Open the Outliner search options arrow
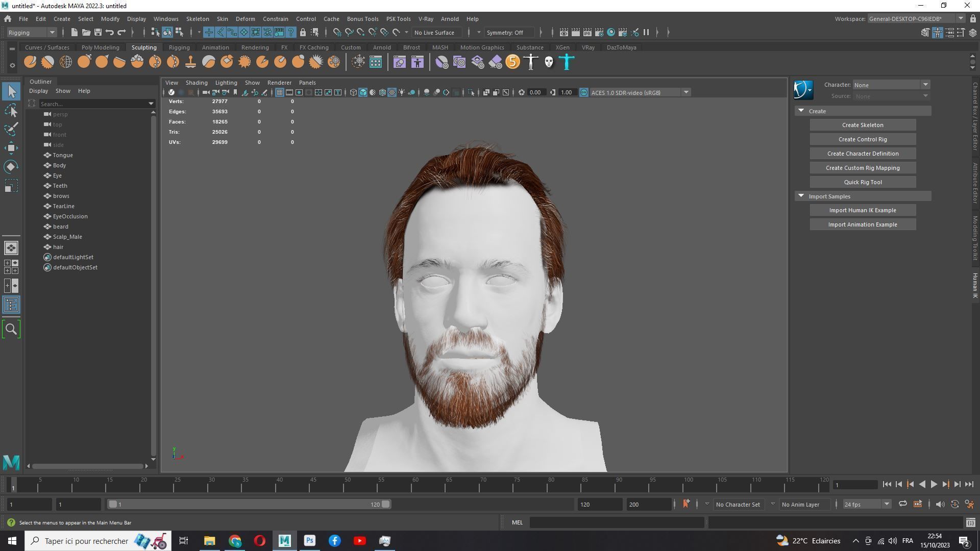Image resolution: width=980 pixels, height=551 pixels. [151, 104]
